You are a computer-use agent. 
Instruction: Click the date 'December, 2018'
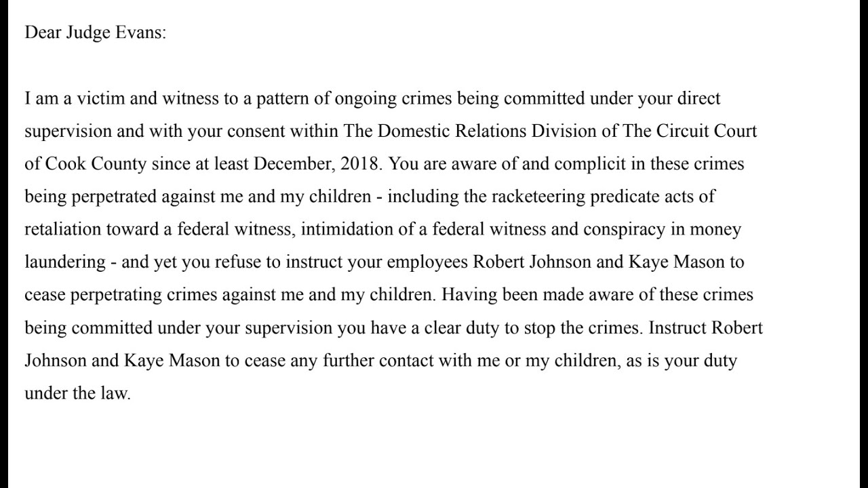(325, 164)
